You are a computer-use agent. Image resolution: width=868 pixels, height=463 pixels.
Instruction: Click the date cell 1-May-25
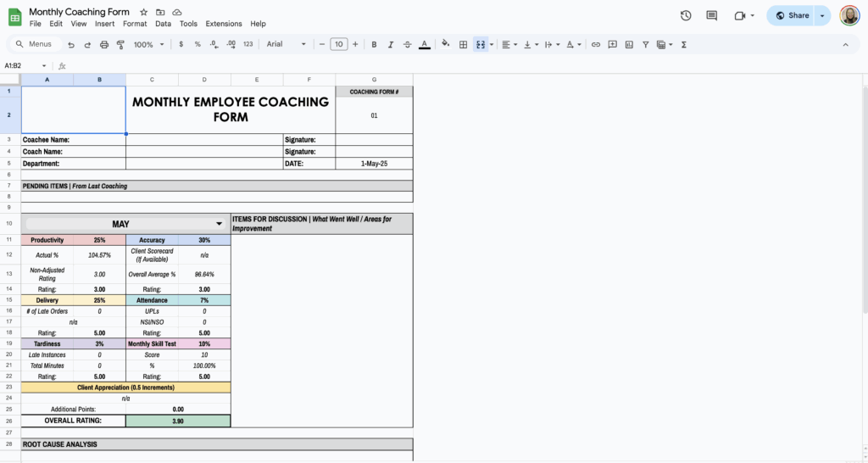(374, 164)
